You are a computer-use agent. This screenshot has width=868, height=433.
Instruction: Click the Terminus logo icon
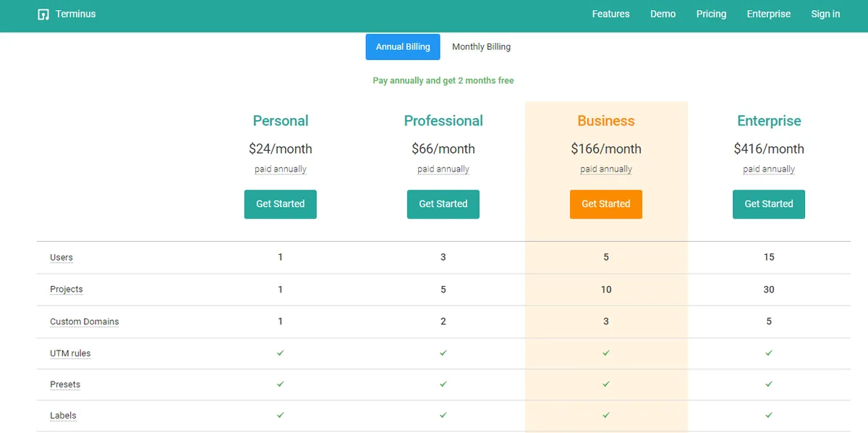pos(43,14)
